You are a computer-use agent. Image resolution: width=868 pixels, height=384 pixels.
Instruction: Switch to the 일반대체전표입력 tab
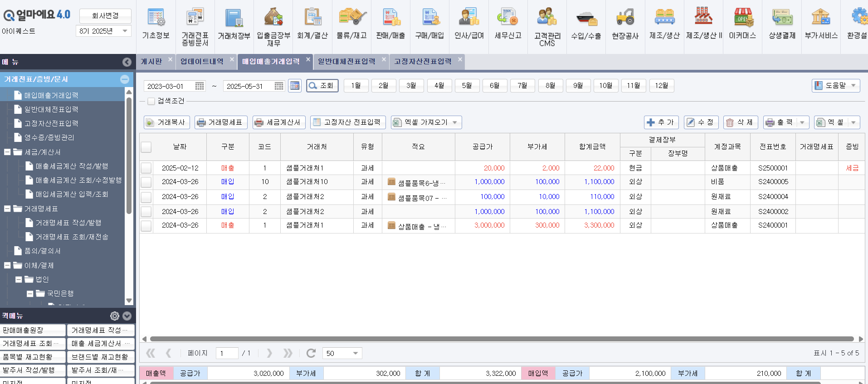click(x=346, y=62)
